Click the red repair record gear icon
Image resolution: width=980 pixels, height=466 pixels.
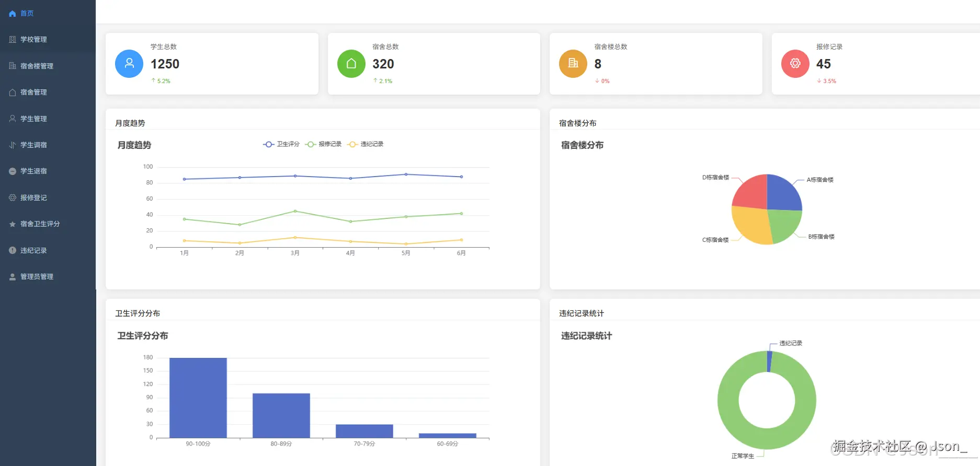pos(795,64)
